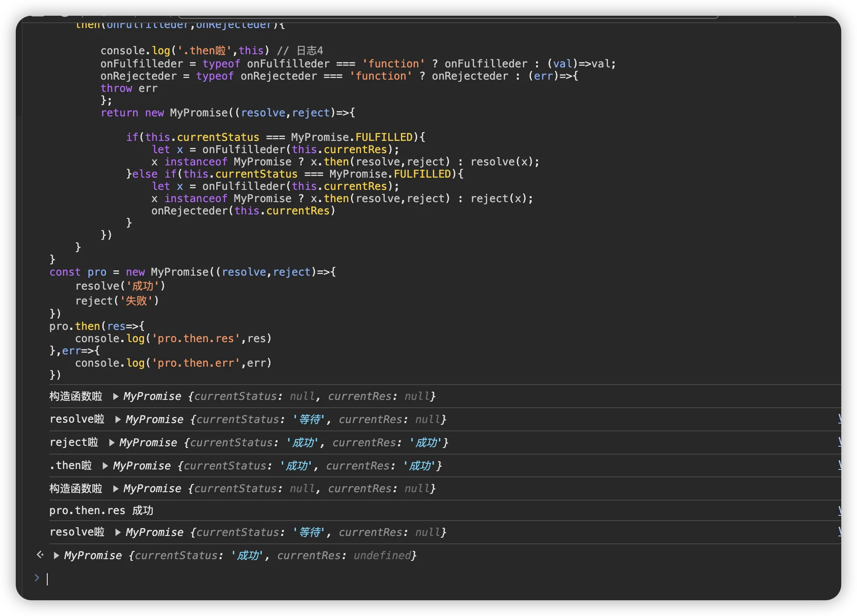
Task: Expand resolve啦 object below the pro.then.res row
Action: click(x=118, y=532)
